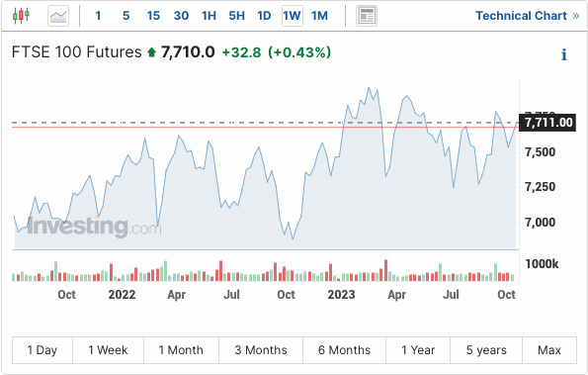Show the Max time range
588x375 pixels.
549,350
